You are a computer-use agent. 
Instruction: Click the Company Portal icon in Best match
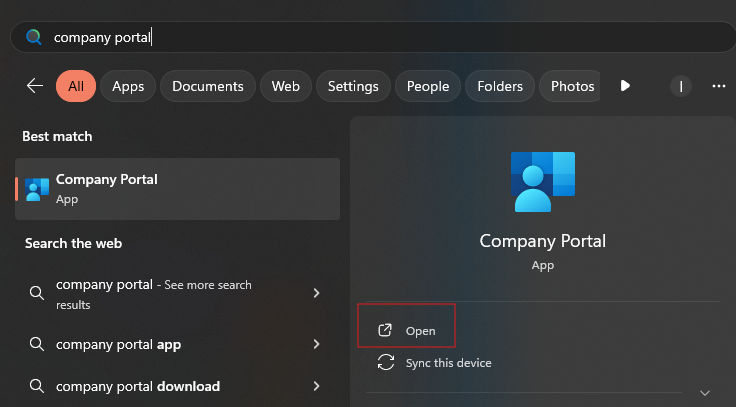pyautogui.click(x=37, y=189)
